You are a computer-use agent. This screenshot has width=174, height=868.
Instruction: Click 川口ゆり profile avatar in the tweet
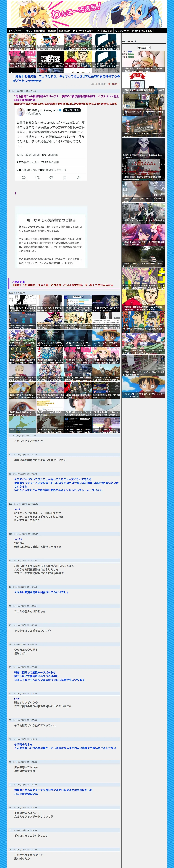(x=21, y=112)
